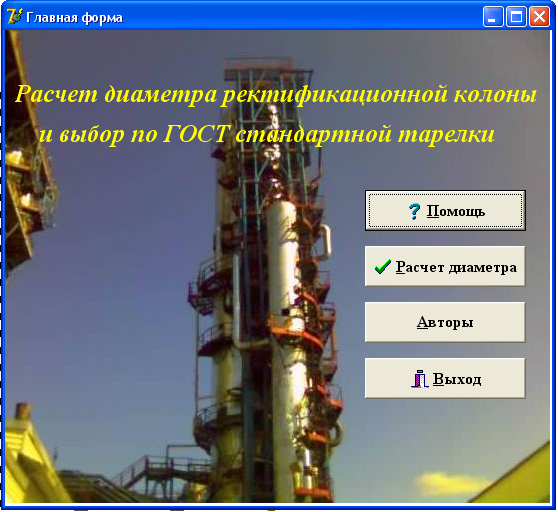
Task: Click the text 'и выбор по ГОСТ стандартной тарелки'
Action: coord(267,134)
